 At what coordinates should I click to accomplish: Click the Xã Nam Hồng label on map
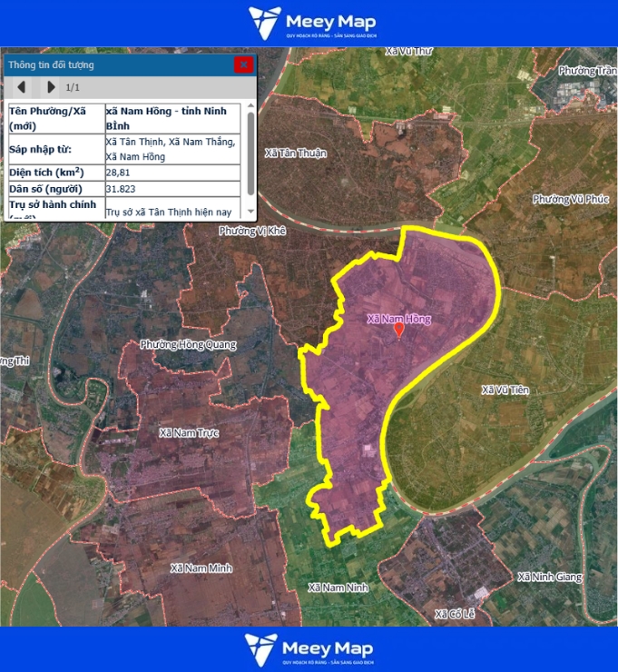398,319
